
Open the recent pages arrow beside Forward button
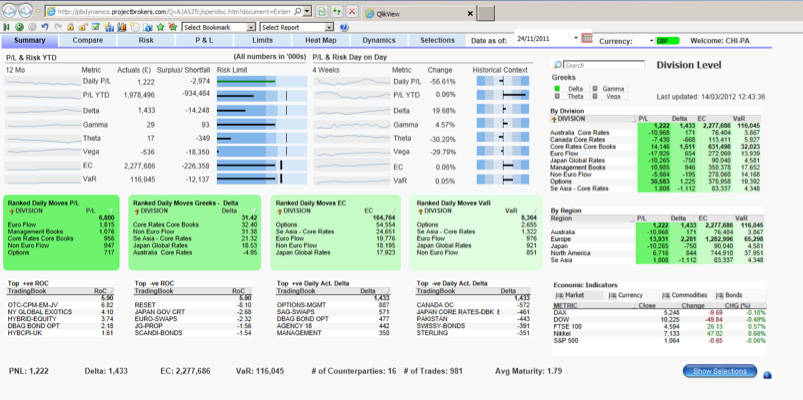(x=38, y=11)
